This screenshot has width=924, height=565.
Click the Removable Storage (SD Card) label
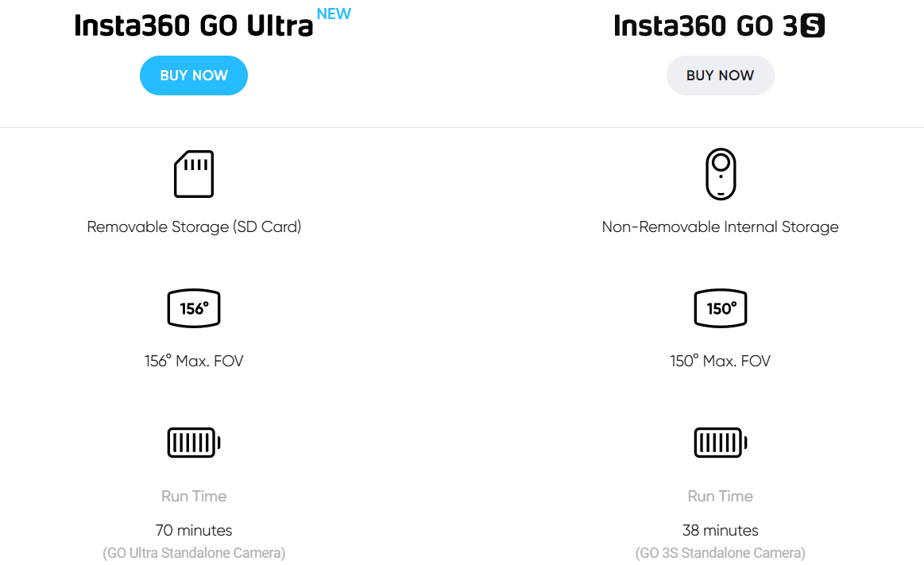pos(194,226)
